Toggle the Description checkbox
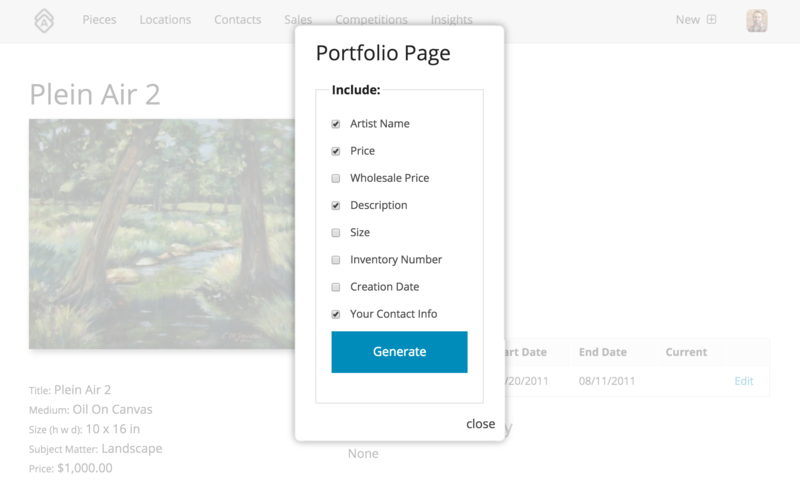 point(336,206)
